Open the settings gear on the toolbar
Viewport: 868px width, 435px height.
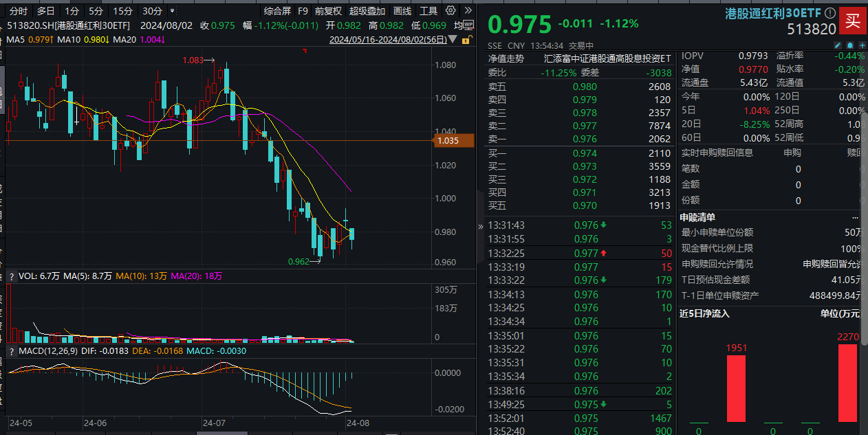[x=451, y=10]
